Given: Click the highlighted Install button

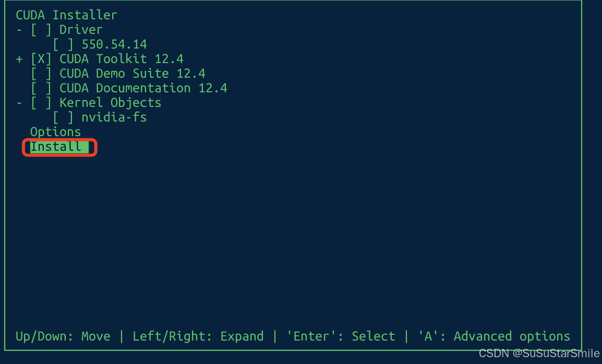Looking at the screenshot, I should click(58, 147).
